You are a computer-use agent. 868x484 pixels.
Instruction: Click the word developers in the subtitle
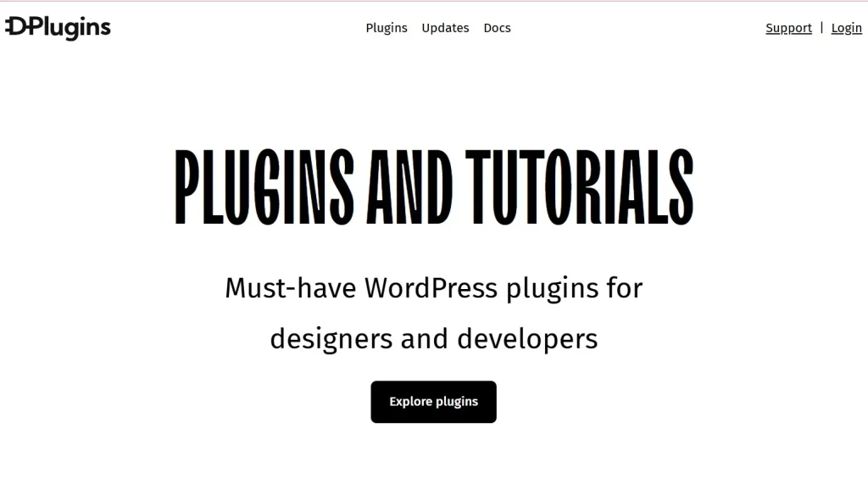click(x=527, y=338)
